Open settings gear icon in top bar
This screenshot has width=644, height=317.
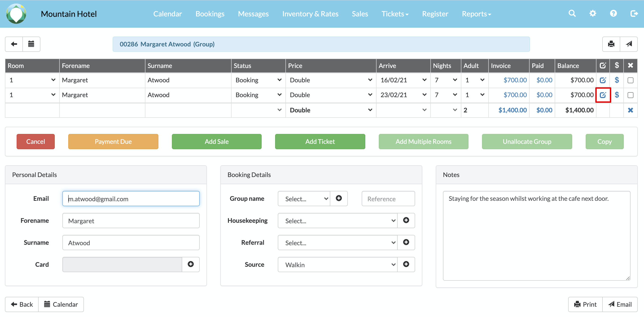point(592,13)
